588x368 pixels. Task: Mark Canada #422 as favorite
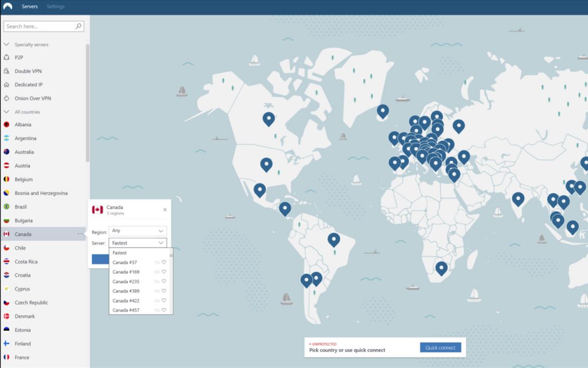click(x=164, y=300)
